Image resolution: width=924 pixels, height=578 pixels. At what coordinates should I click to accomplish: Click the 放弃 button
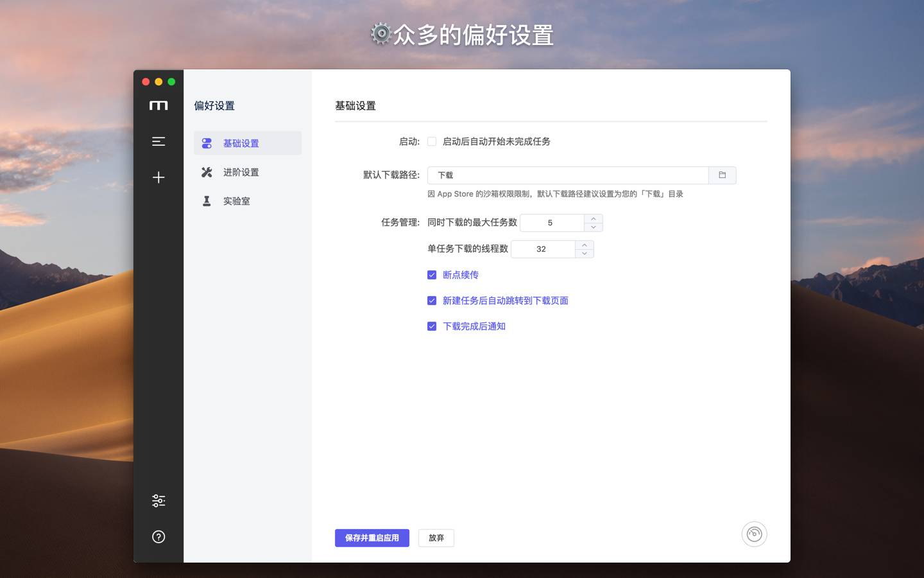(x=436, y=538)
